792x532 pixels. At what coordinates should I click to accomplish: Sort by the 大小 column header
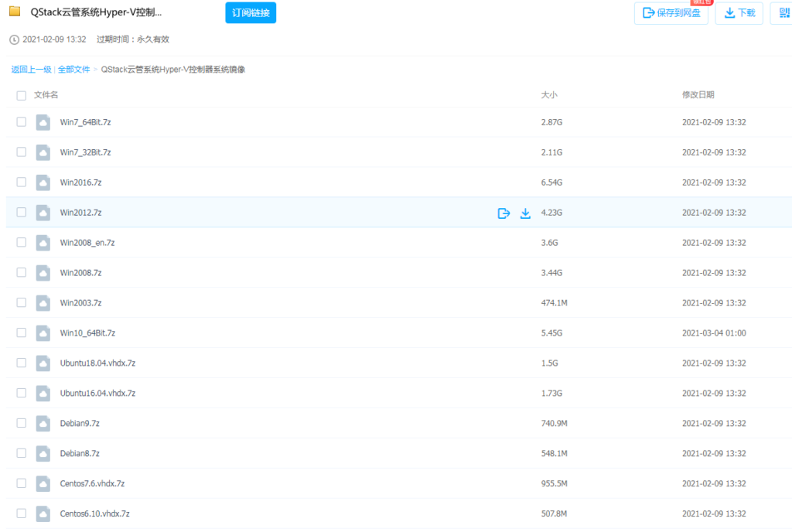(x=549, y=95)
